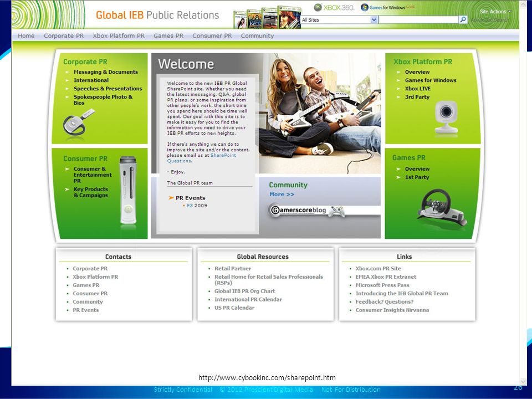Click the Guitar Hero couple photo
The image size is (532, 399).
(320, 114)
